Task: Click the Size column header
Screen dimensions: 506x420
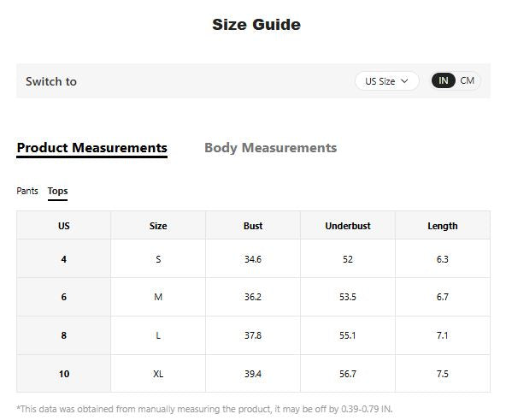Action: (x=158, y=226)
